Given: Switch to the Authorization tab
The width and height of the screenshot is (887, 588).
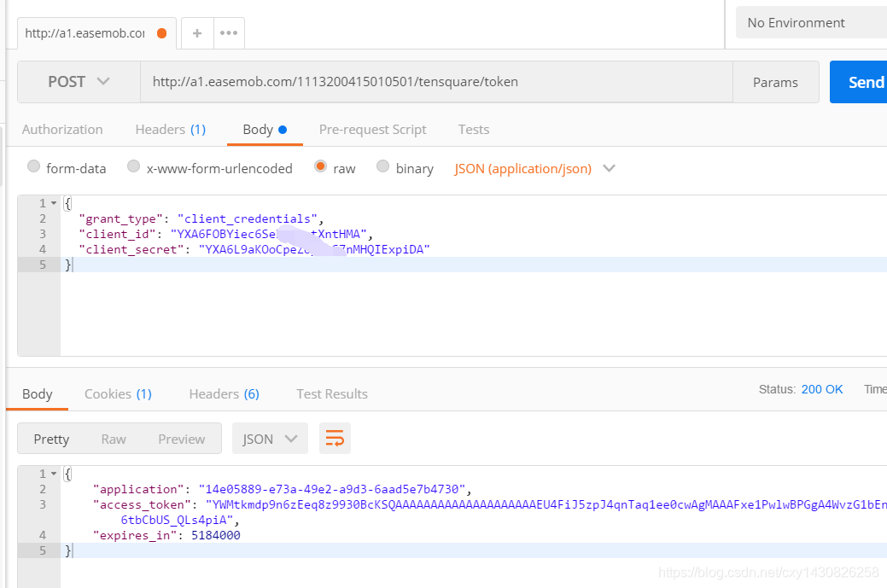Looking at the screenshot, I should pos(62,130).
